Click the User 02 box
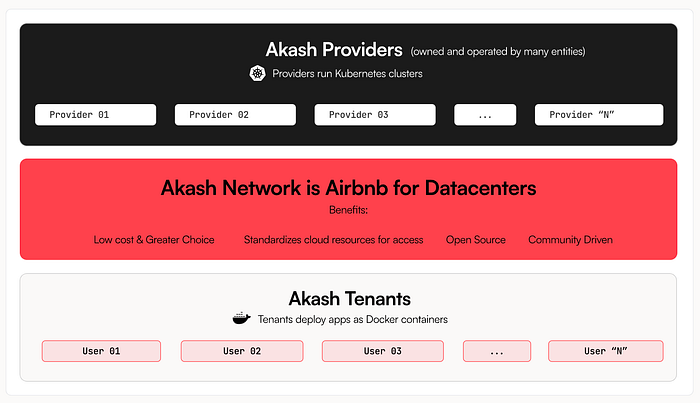Viewport: 700px width, 403px height. [x=241, y=351]
